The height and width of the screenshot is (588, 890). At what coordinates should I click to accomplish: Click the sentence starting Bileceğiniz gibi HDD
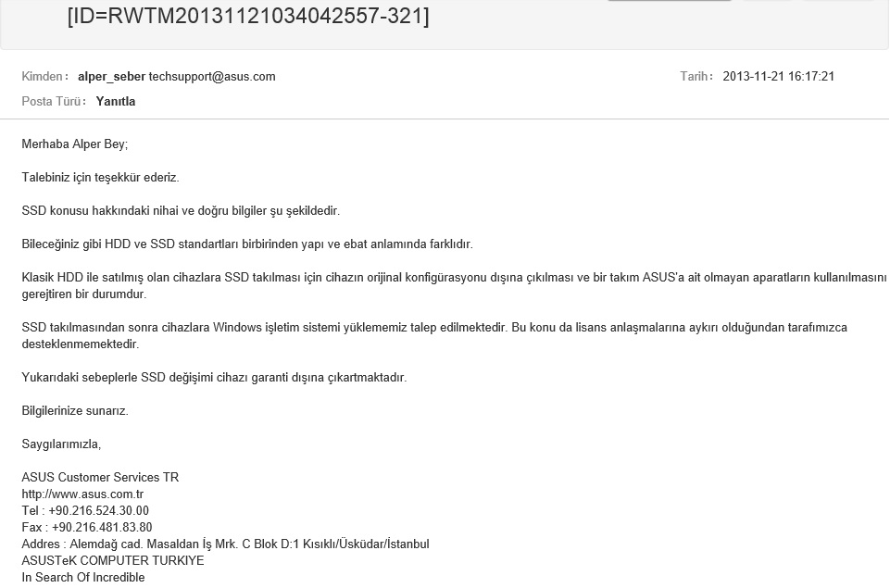click(x=247, y=244)
